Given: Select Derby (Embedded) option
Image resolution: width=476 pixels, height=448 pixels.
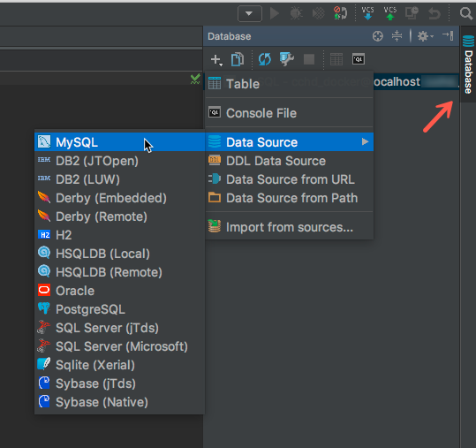Looking at the screenshot, I should [x=119, y=198].
